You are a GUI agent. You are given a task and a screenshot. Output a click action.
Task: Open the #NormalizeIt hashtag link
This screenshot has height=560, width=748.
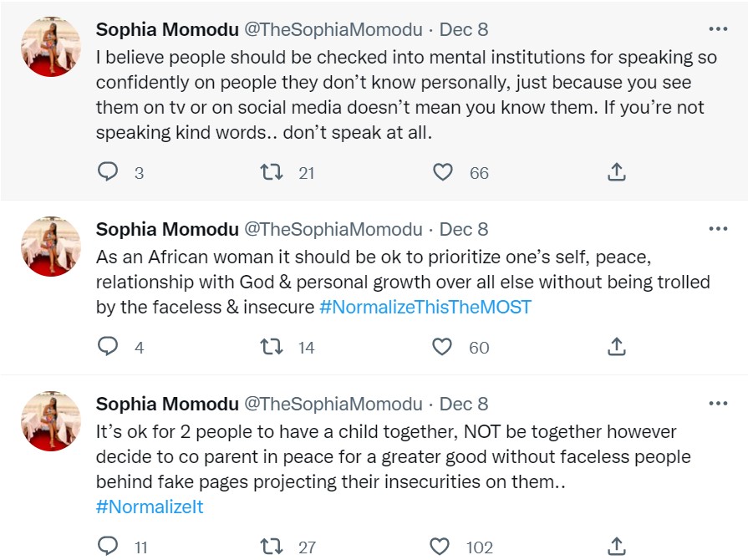tap(150, 507)
